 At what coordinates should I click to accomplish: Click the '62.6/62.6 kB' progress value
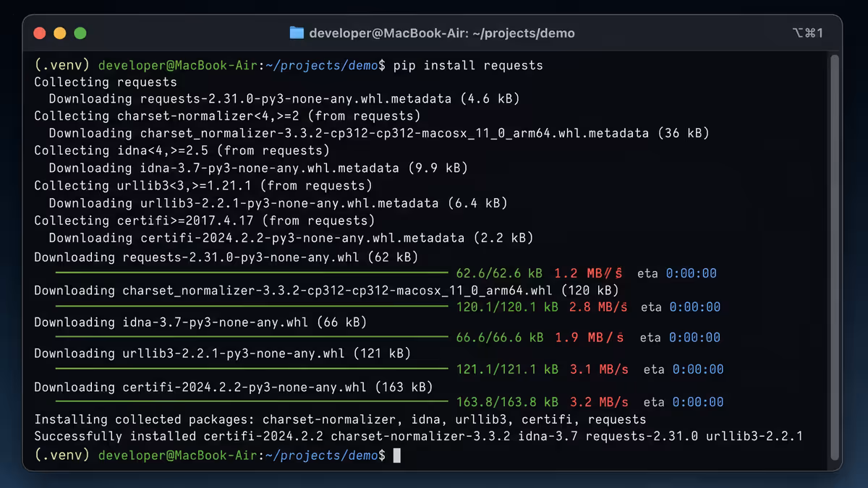(500, 273)
